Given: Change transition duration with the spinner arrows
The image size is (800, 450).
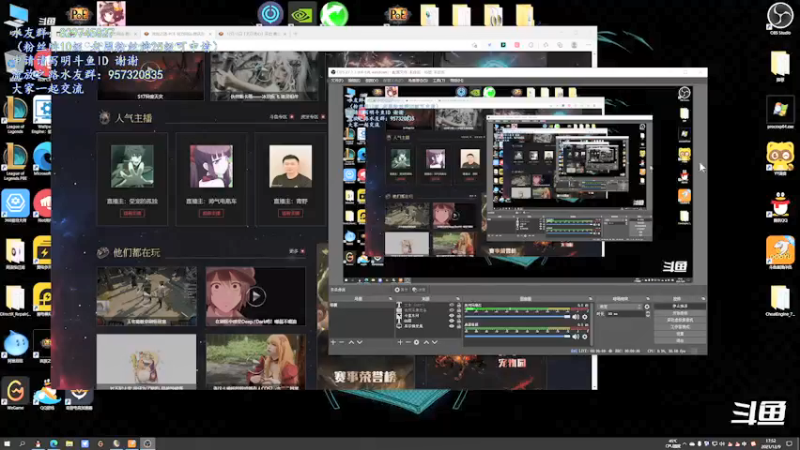Looking at the screenshot, I should point(647,314).
